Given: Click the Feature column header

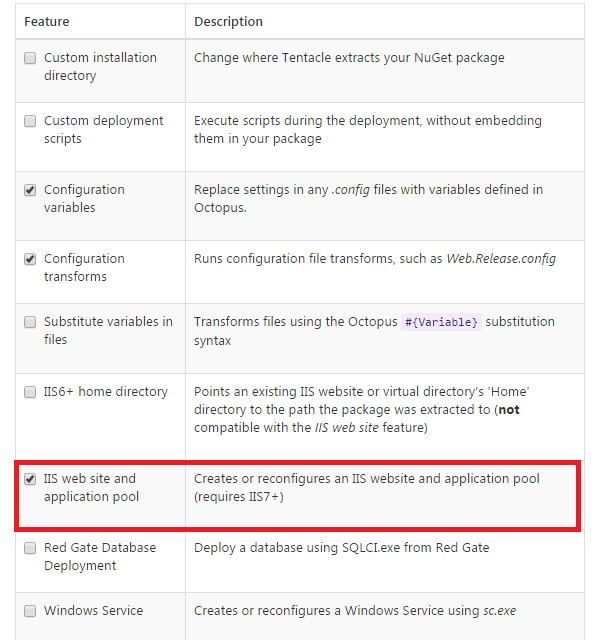Looking at the screenshot, I should point(46,21).
